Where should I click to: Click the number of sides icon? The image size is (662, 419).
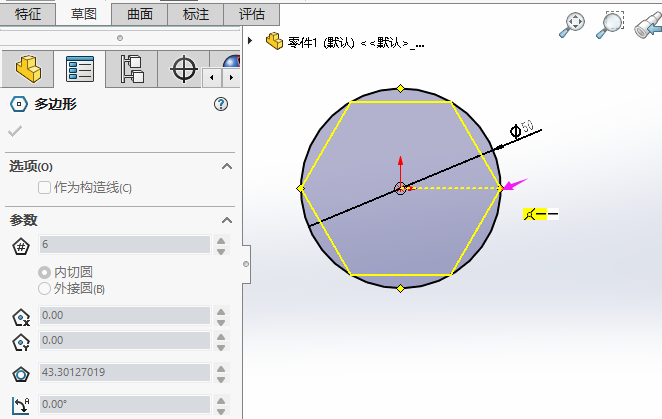point(21,246)
